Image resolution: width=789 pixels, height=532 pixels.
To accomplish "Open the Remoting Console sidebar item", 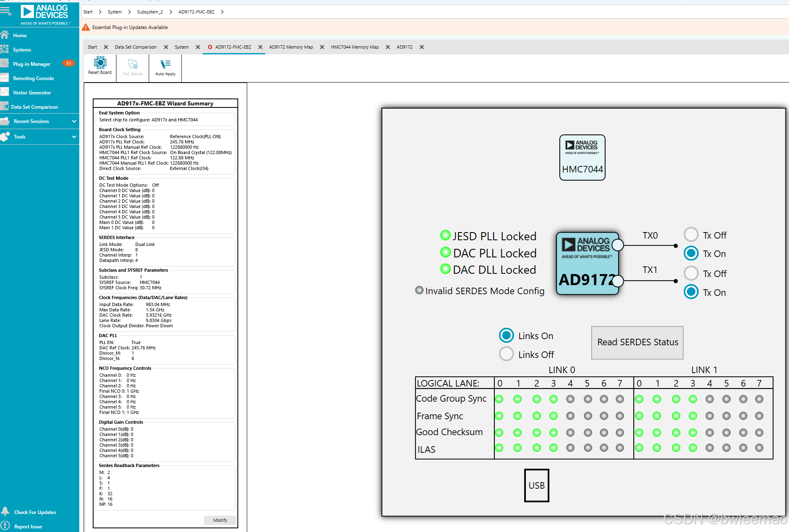I will [x=33, y=78].
